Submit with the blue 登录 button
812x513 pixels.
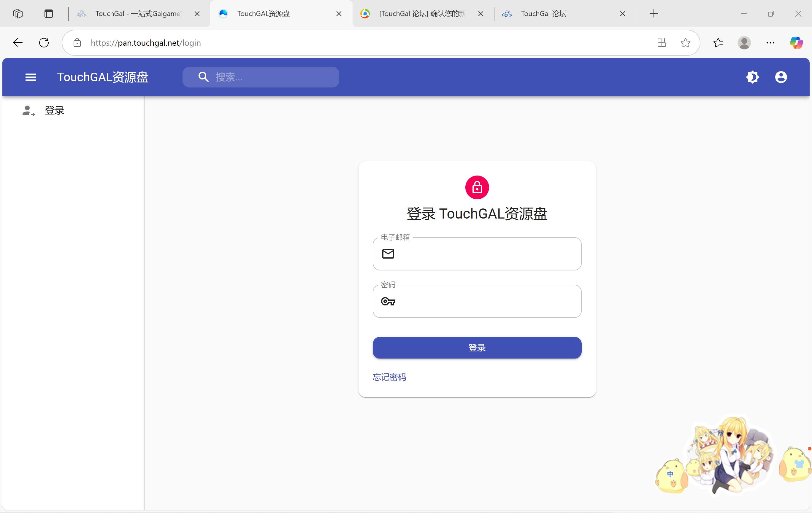point(477,348)
